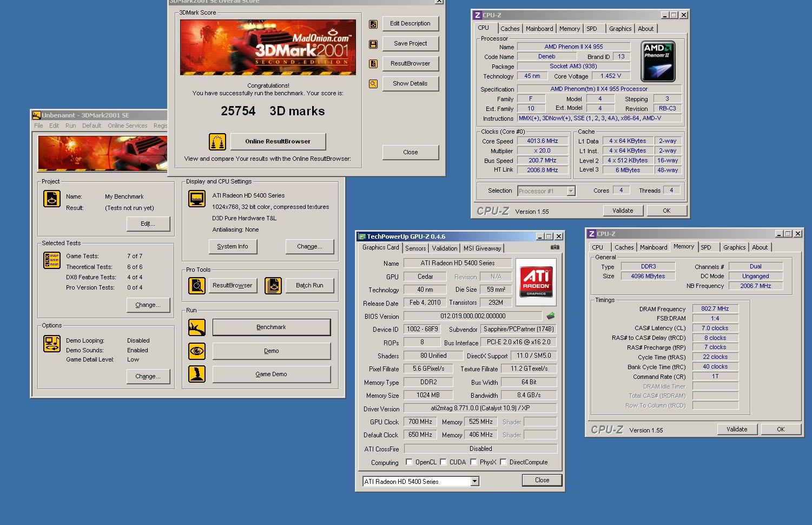Click the Show Details magnifier icon
The width and height of the screenshot is (812, 525).
[373, 84]
